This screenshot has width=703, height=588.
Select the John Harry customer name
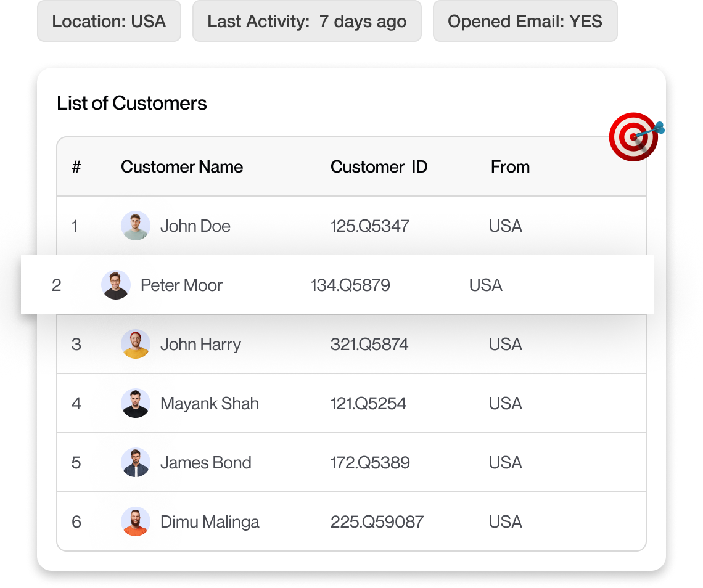coord(200,345)
